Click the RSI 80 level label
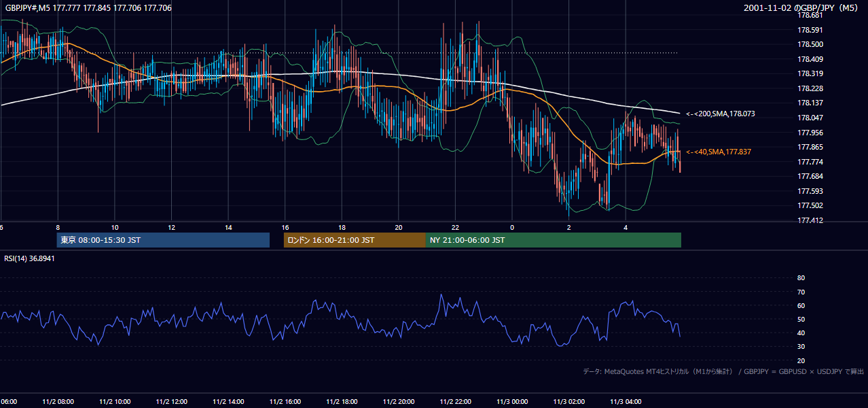Viewport: 868px width, 408px height. pos(801,278)
